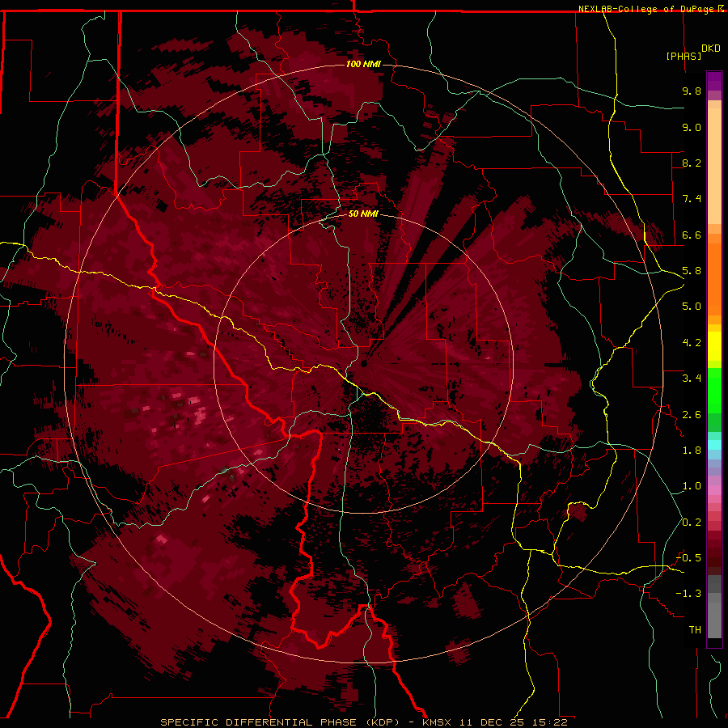Viewport: 728px width, 728px height.
Task: Click the pink segment of the color bar
Action: click(714, 490)
